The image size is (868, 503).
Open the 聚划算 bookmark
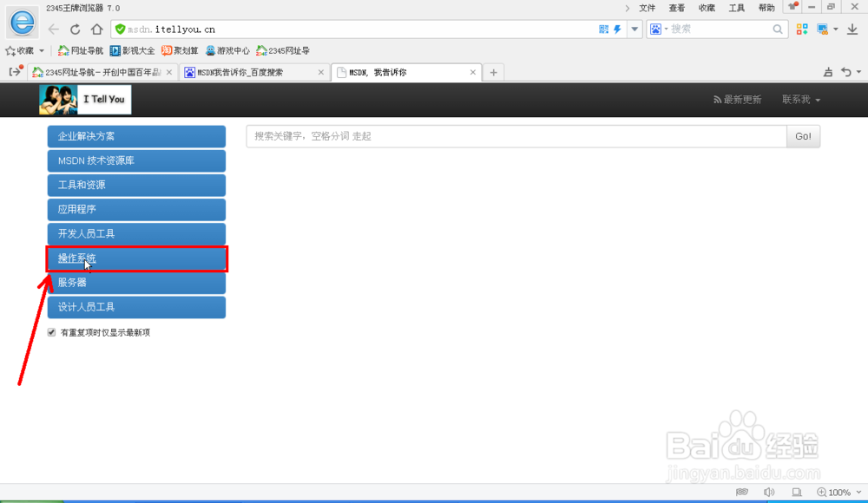pyautogui.click(x=180, y=51)
